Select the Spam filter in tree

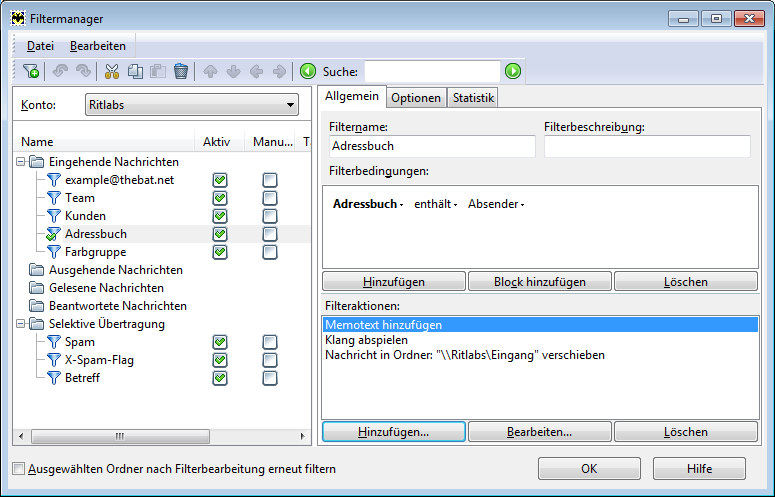[x=80, y=342]
